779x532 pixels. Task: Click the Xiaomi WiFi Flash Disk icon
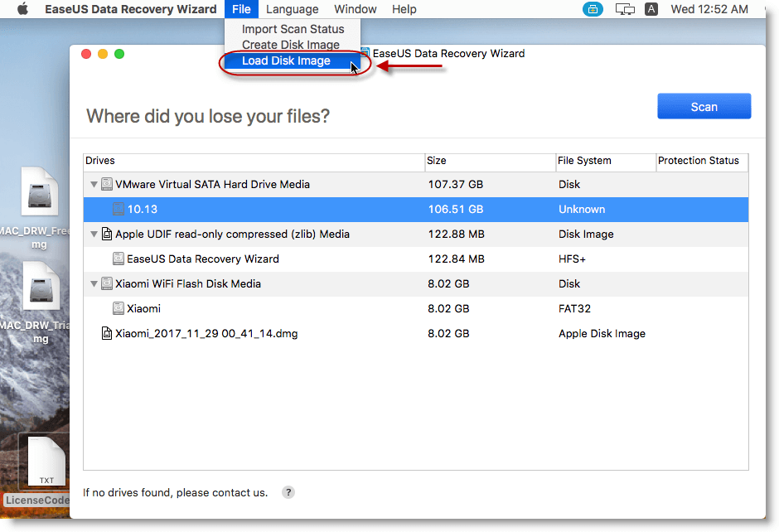(107, 283)
